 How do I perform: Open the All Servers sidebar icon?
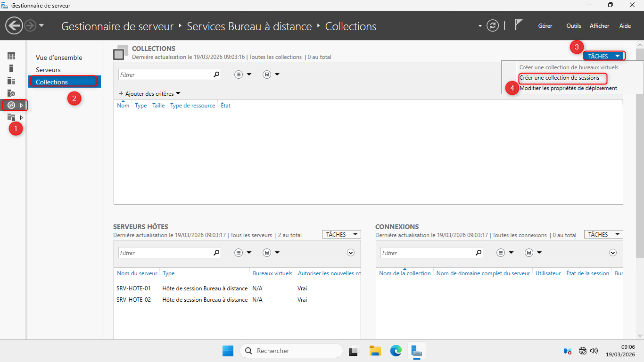point(11,81)
